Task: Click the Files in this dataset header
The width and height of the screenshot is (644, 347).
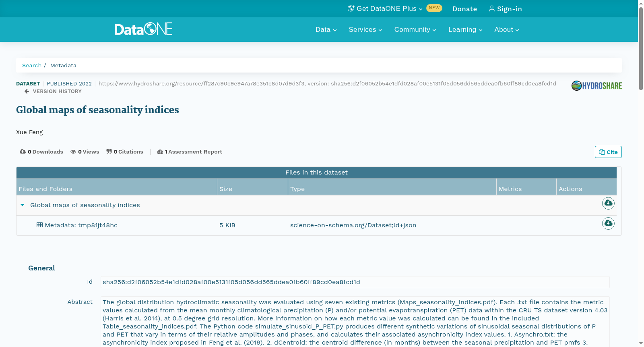Action: [x=316, y=172]
